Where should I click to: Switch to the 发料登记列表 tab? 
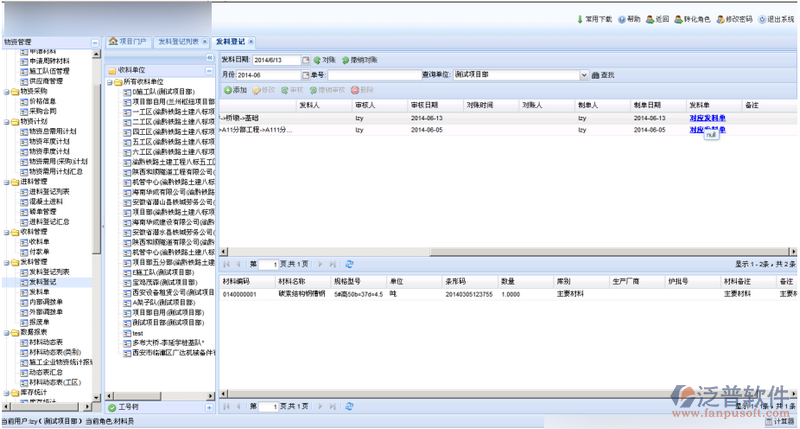(182, 41)
